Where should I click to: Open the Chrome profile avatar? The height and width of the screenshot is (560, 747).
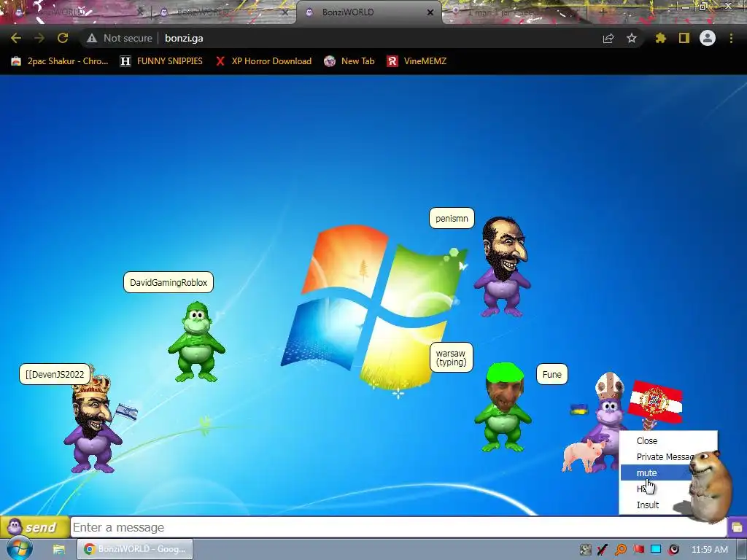(x=708, y=38)
